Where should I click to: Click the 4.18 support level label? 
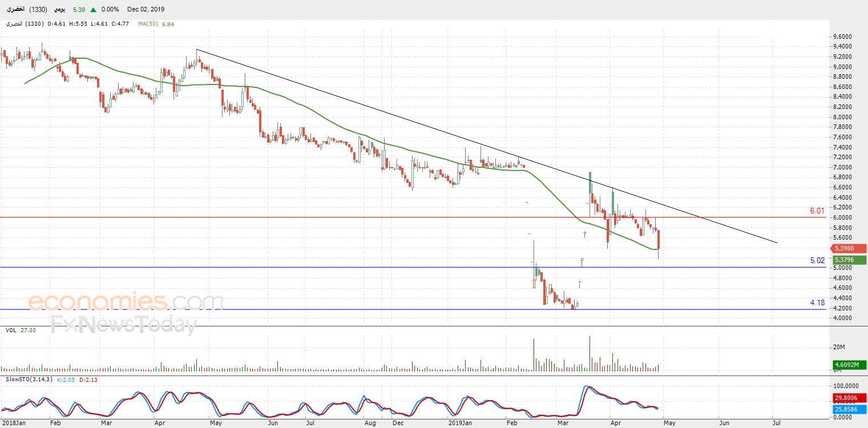pyautogui.click(x=817, y=303)
